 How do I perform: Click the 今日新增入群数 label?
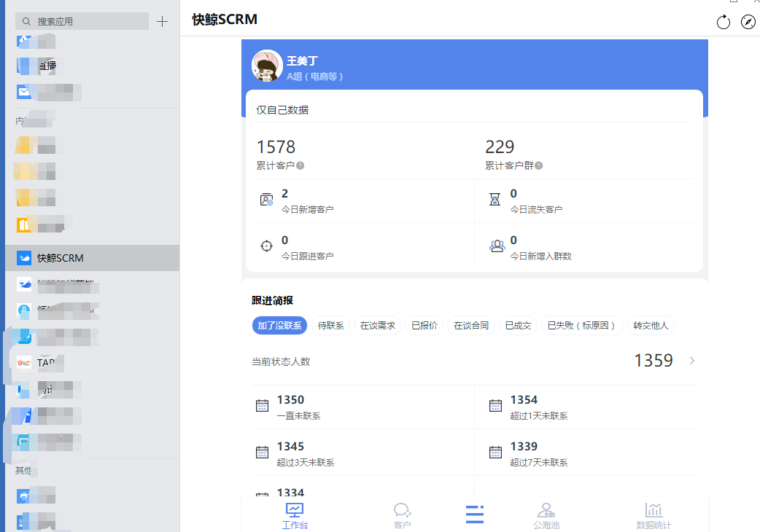point(540,256)
